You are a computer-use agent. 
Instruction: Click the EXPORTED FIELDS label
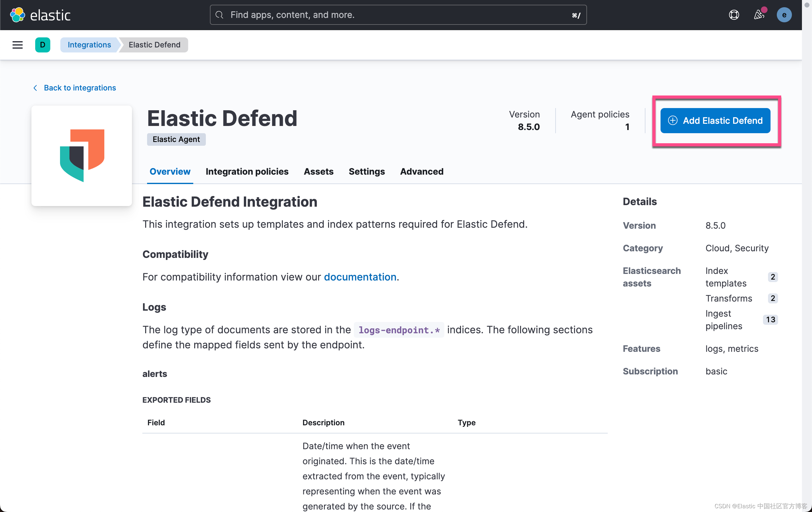(x=176, y=400)
